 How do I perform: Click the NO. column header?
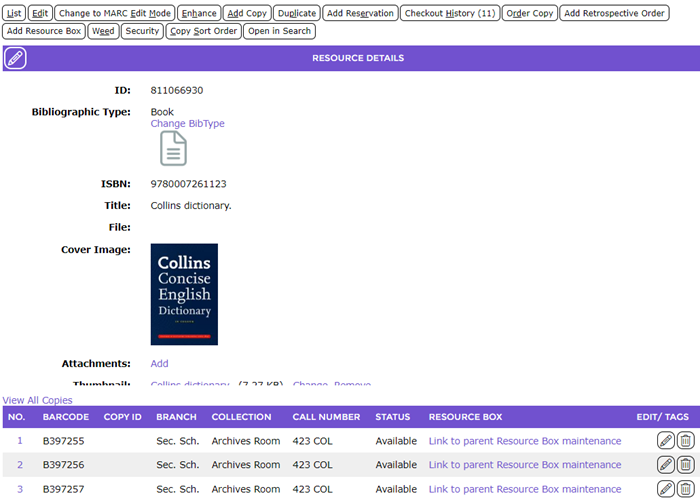[17, 417]
